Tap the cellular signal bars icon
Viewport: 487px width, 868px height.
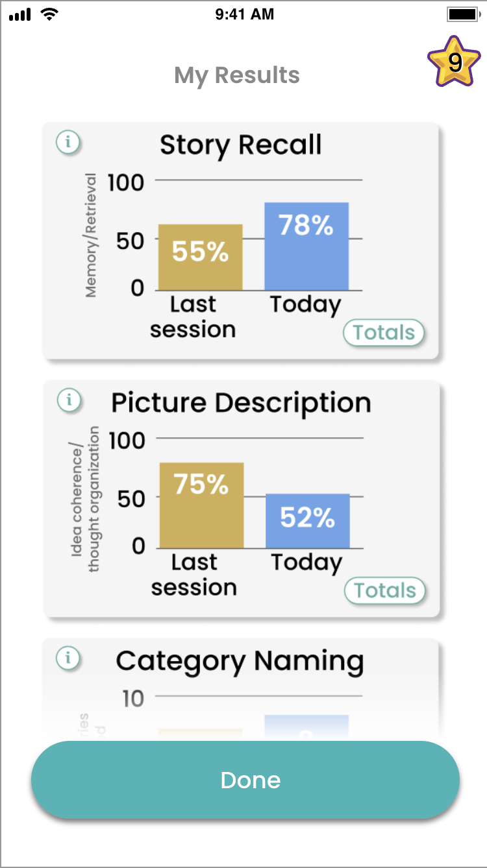20,14
